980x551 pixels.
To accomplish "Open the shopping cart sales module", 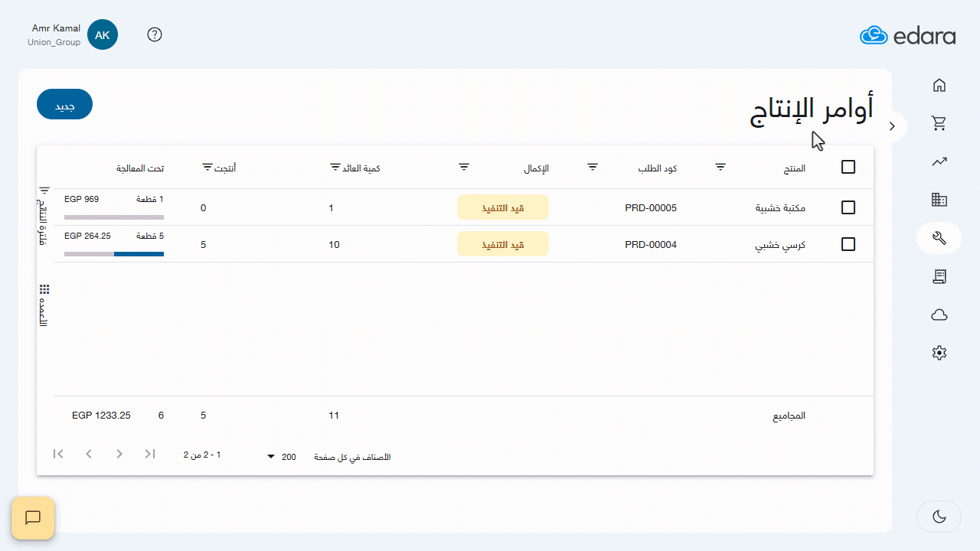I will [x=939, y=123].
